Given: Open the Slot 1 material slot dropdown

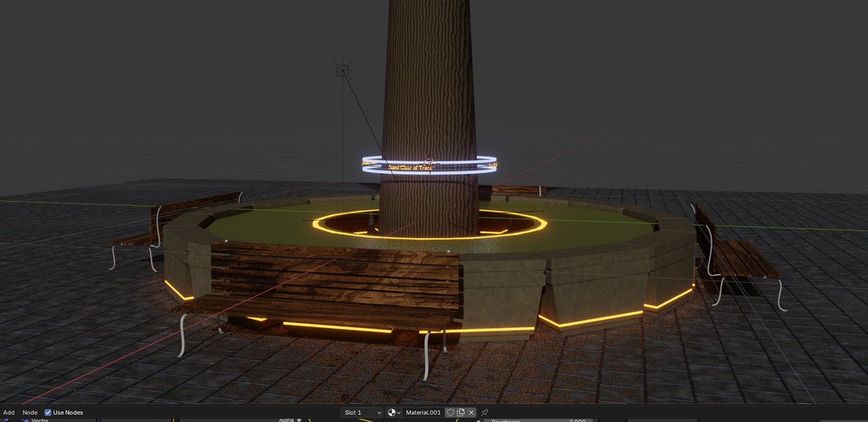Looking at the screenshot, I should pos(362,413).
